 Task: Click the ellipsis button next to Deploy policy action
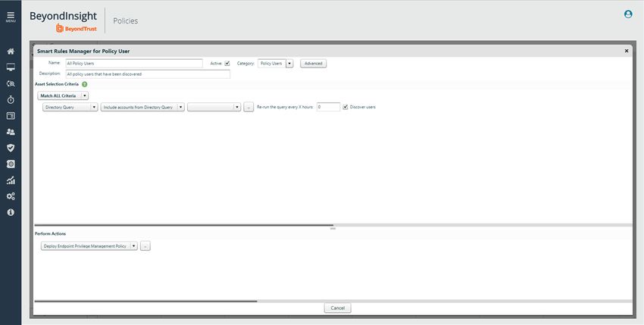pos(145,245)
